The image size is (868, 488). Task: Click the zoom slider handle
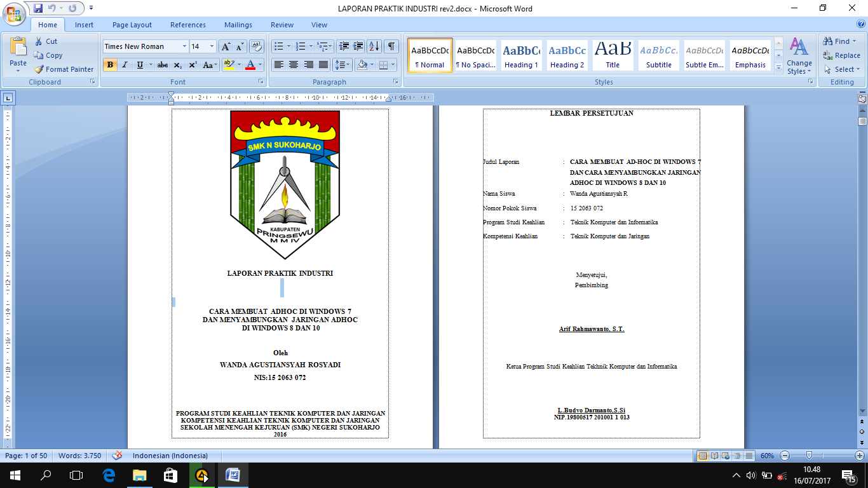pyautogui.click(x=808, y=456)
